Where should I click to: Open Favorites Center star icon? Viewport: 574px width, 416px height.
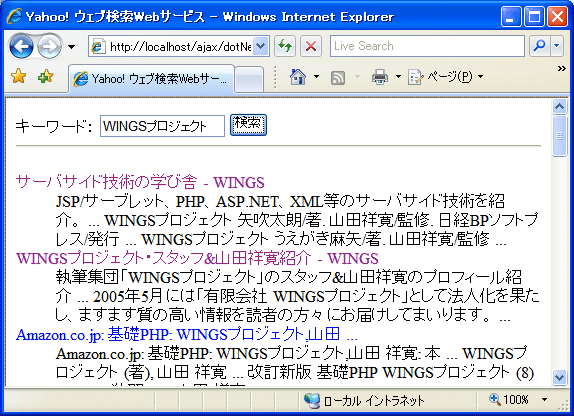point(18,77)
